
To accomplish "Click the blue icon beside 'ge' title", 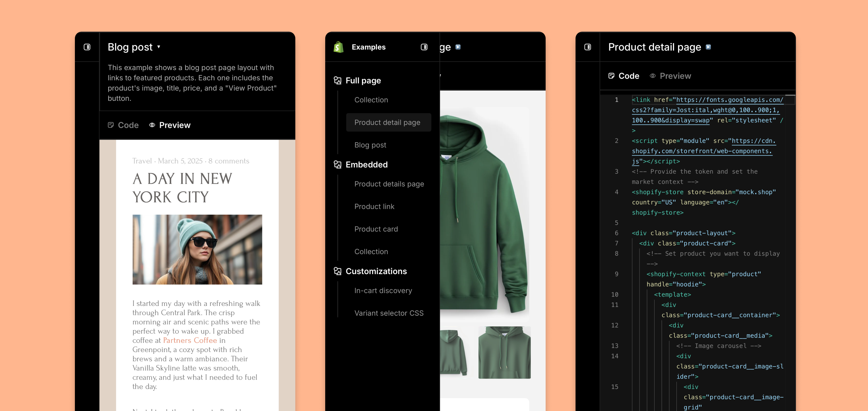I will click(458, 47).
